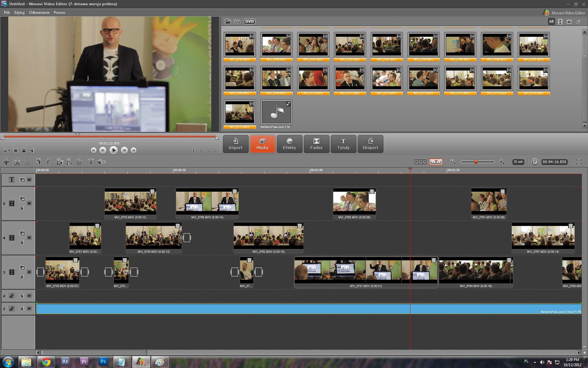The image size is (588, 368).
Task: Adjust the timeline zoom slider
Action: (476, 161)
